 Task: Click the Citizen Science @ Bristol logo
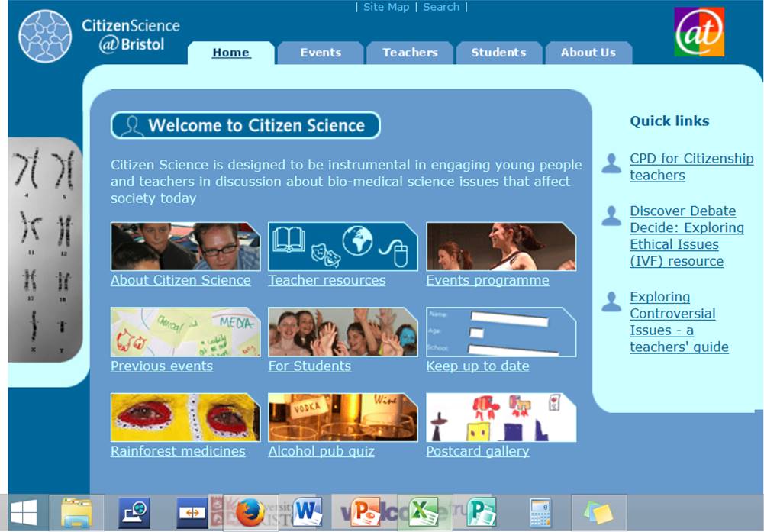coord(99,35)
